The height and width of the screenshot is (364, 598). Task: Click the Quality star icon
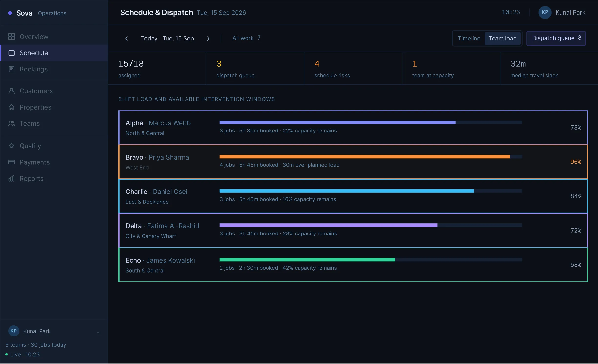(11, 146)
